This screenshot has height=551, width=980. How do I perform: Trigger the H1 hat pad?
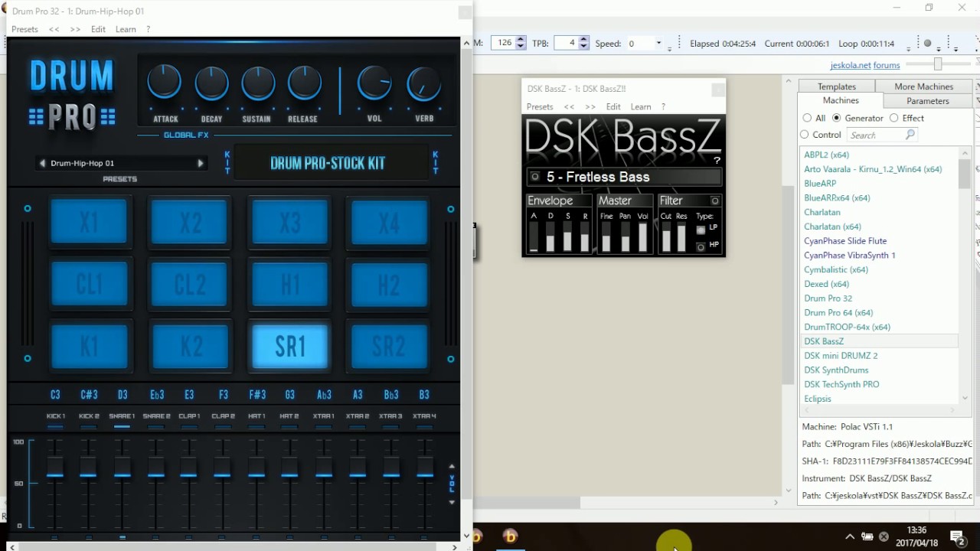pyautogui.click(x=289, y=285)
